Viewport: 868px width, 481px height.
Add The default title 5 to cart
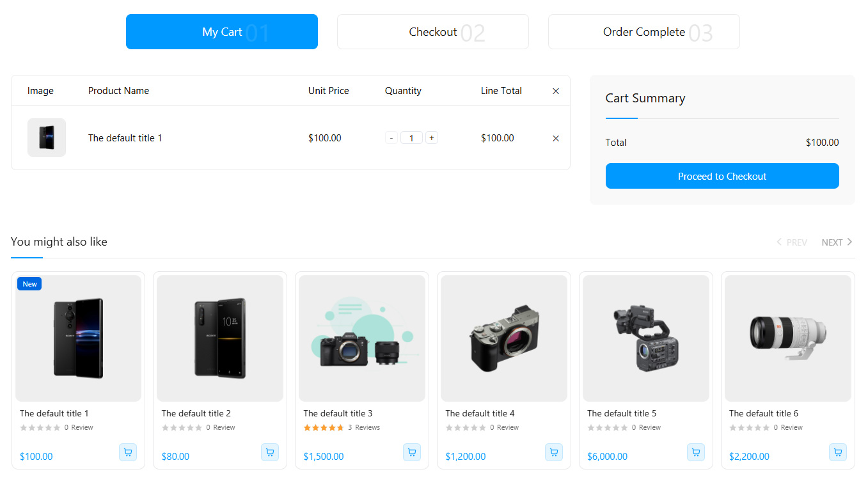point(696,452)
